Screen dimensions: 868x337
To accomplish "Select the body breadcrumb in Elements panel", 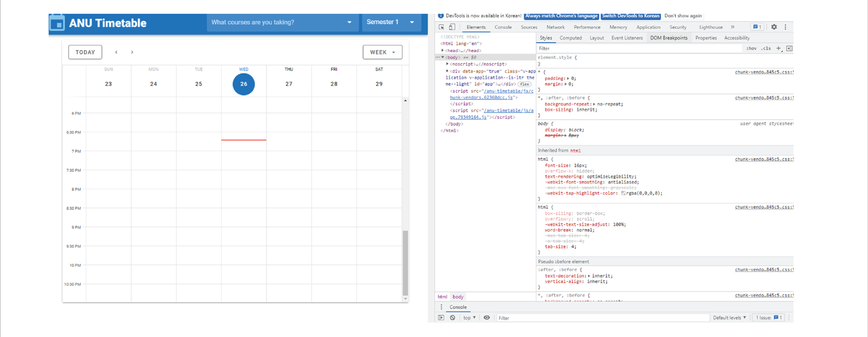I will (458, 297).
